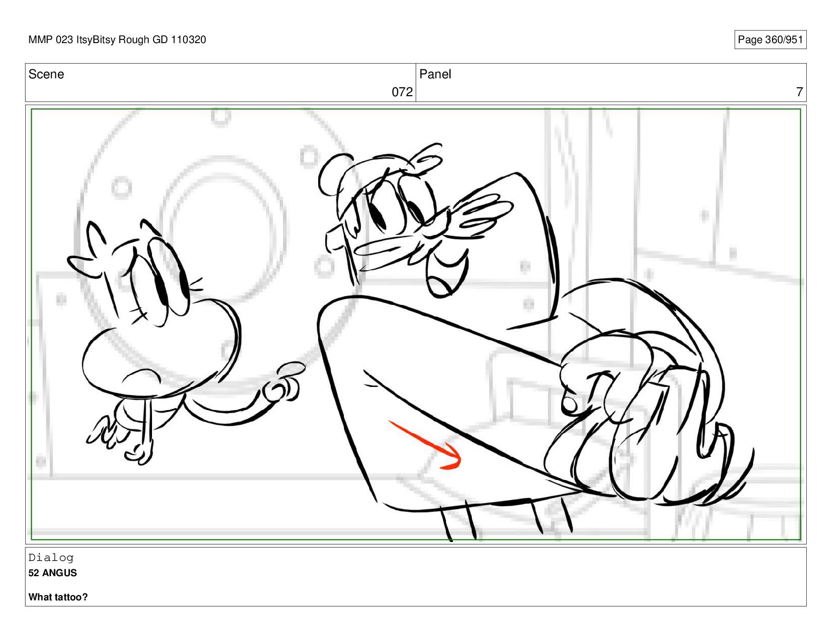Click the 'Dialog' section label
This screenshot has height=644, width=832.
51,557
